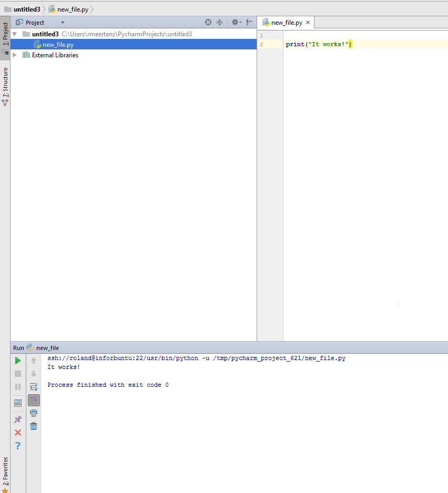Restore layout in Run tool window

pos(18,403)
